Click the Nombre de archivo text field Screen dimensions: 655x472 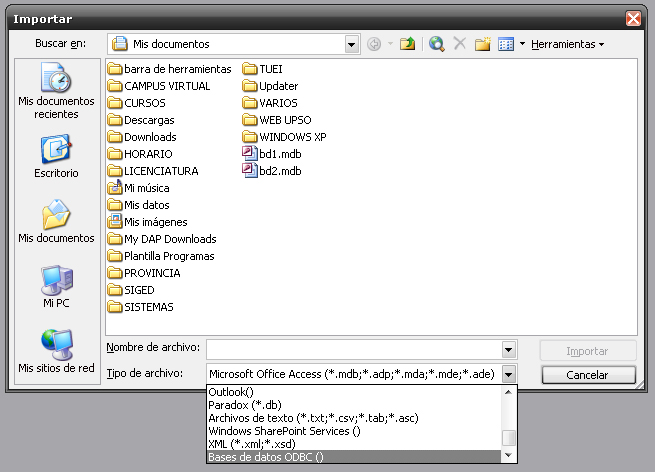pos(354,350)
